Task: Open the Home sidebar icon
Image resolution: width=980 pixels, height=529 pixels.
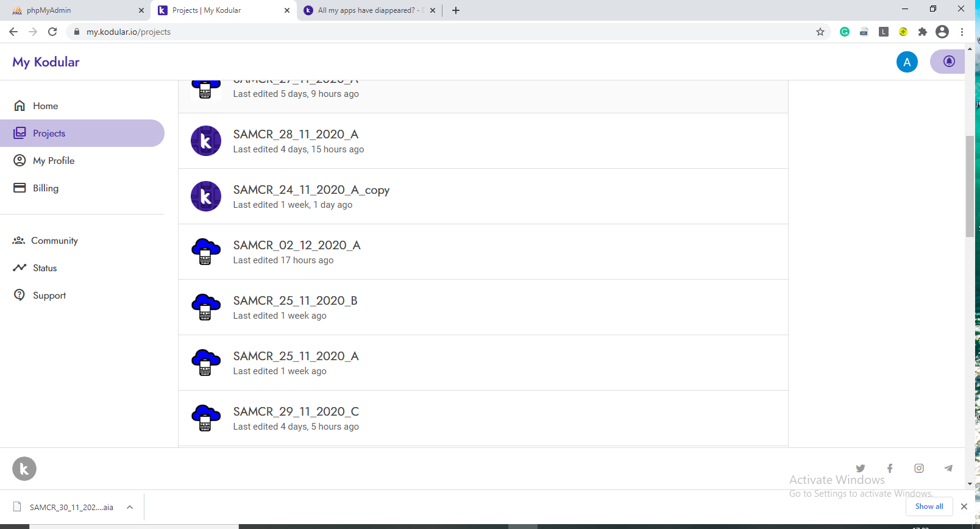Action: click(20, 105)
